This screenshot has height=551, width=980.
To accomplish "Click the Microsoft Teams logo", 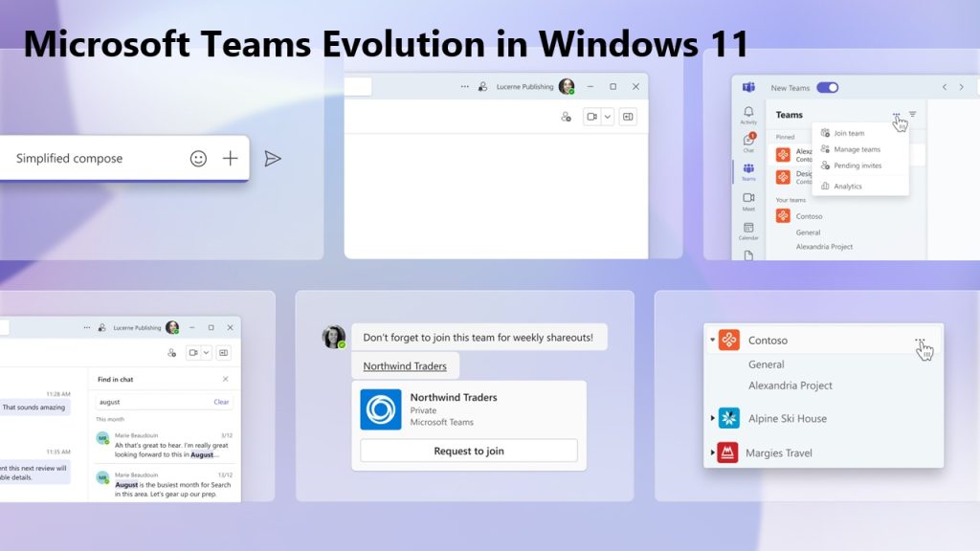I will tap(748, 87).
